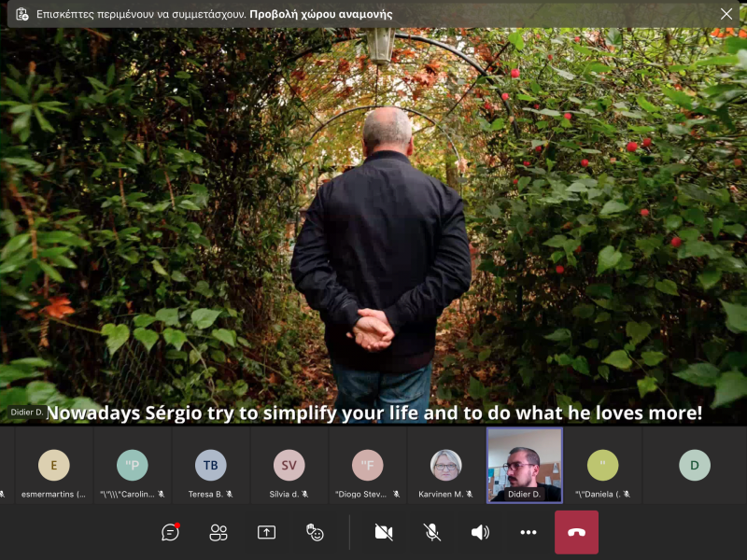Click the lobby notification icon
This screenshot has width=747, height=560.
coord(21,14)
